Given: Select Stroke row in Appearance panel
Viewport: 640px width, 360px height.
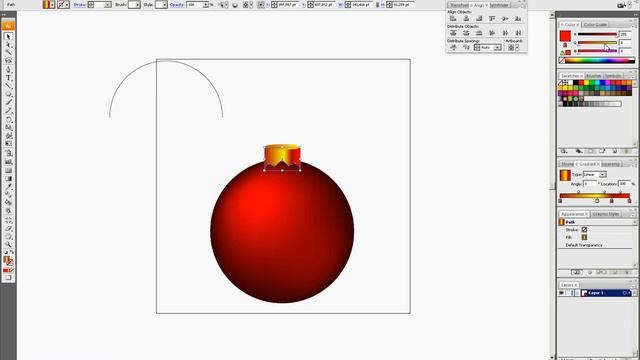Looking at the screenshot, I should pos(596,230).
